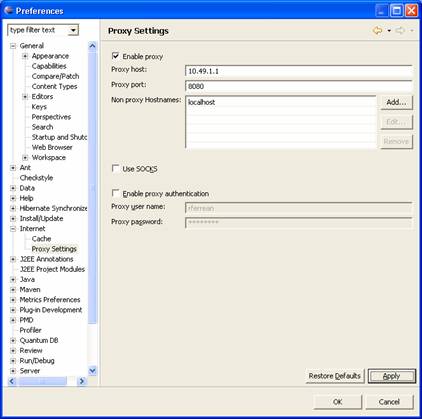
Task: Enable proxy authentication checkbox
Action: (x=116, y=193)
